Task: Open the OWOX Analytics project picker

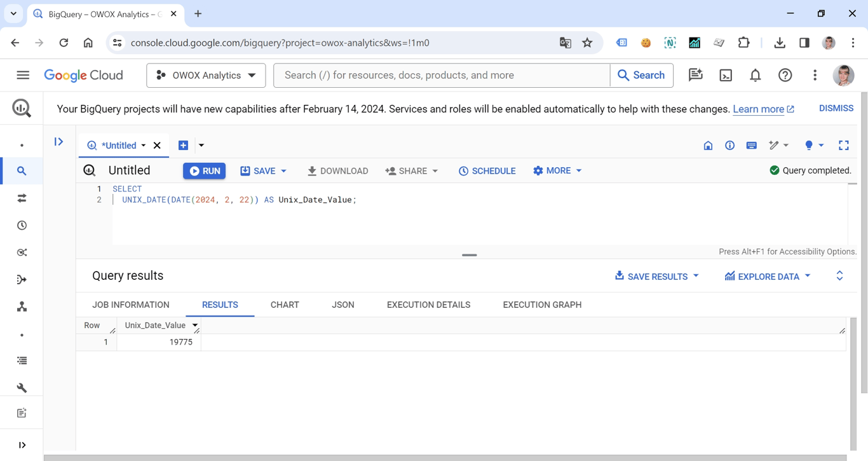Action: (206, 75)
